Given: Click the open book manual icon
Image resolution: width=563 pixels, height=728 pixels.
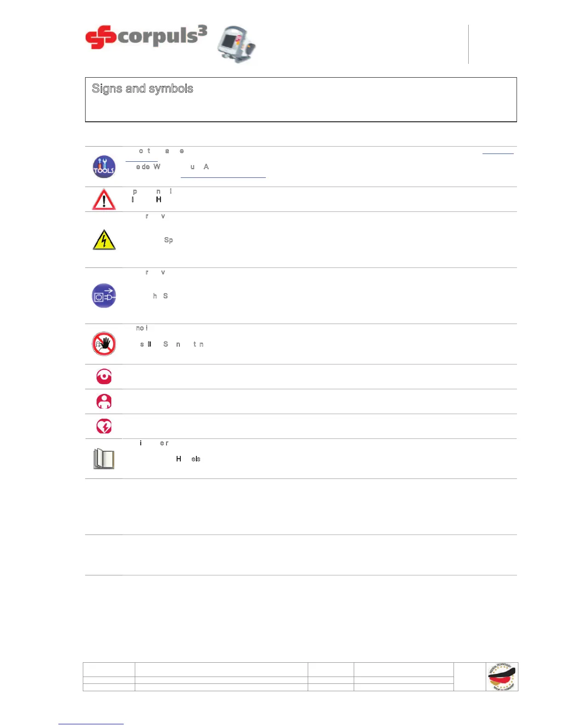Looking at the screenshot, I should click(104, 459).
